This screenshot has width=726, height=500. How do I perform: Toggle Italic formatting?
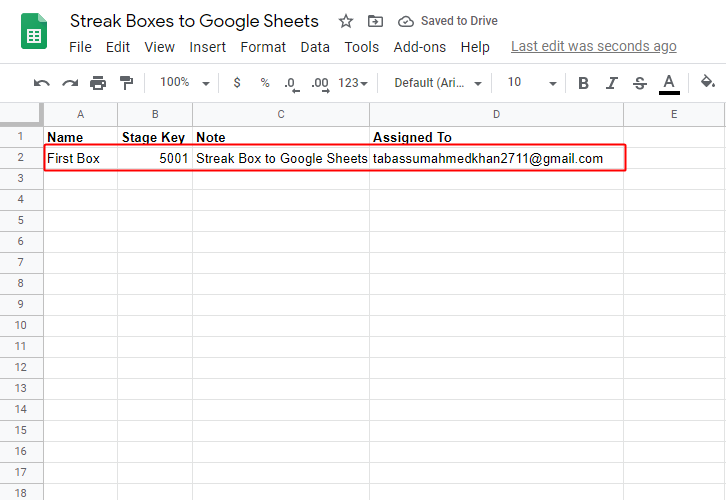pos(612,83)
